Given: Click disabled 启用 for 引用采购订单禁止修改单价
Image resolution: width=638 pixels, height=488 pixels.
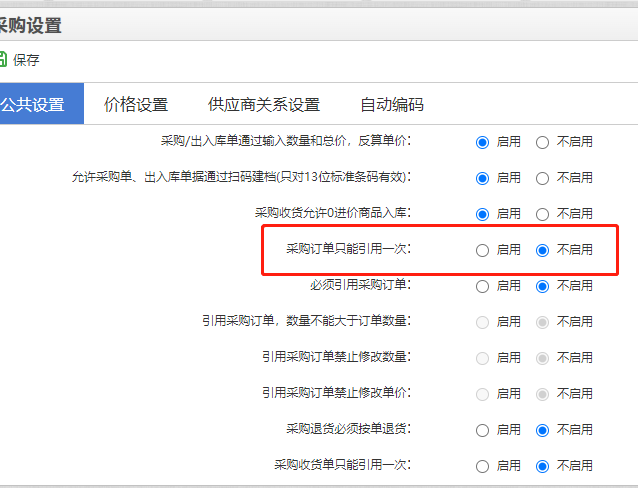Looking at the screenshot, I should coord(483,394).
